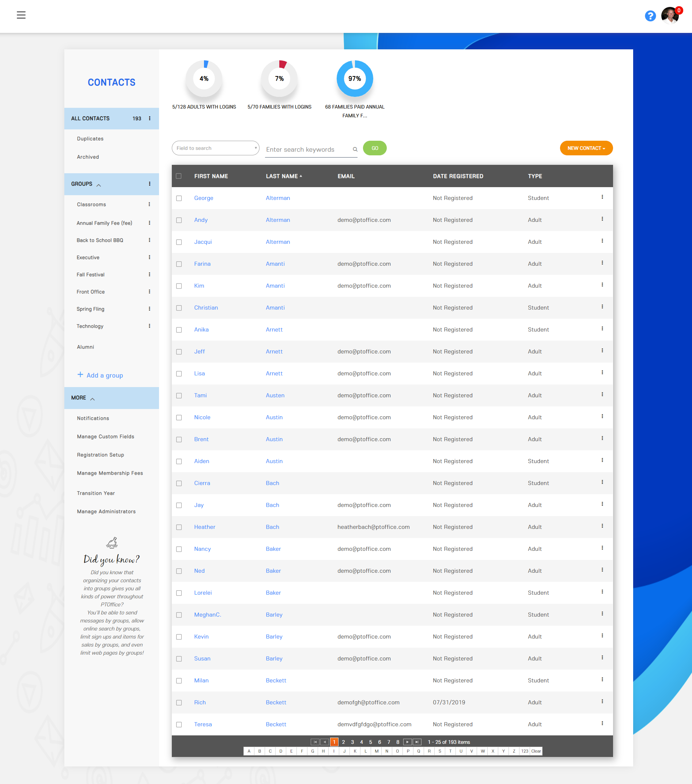Image resolution: width=692 pixels, height=784 pixels.
Task: Check the box for Anika Arnett
Action: pyautogui.click(x=179, y=330)
